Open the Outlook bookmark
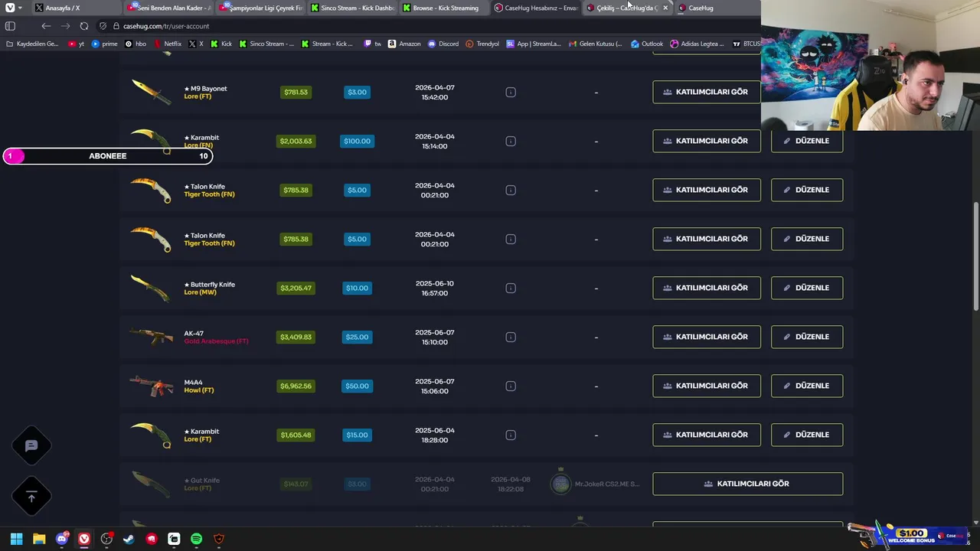980x551 pixels. tap(647, 44)
